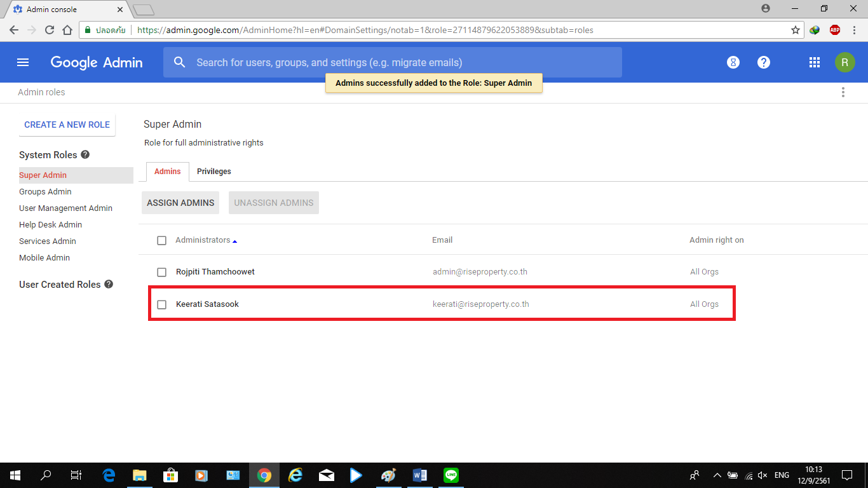Open the three-dot more options menu
This screenshot has height=488, width=868.
pos(843,92)
